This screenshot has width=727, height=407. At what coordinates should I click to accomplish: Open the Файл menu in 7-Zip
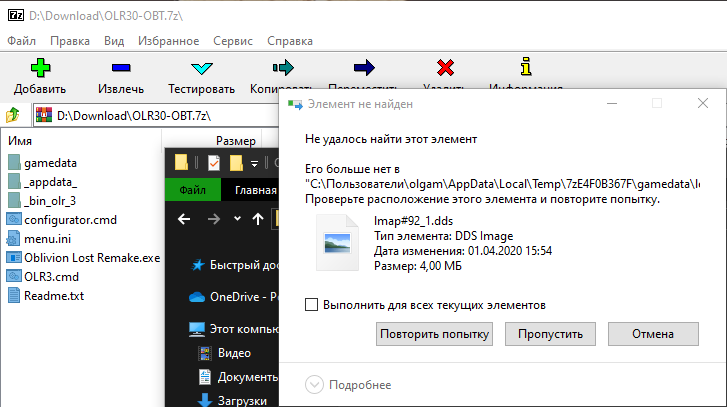21,41
